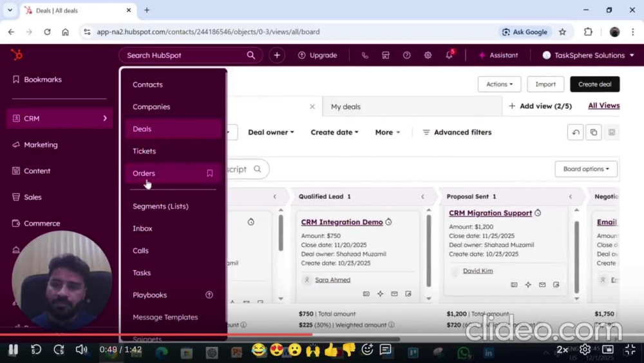Viewport: 644px width, 363px height.
Task: Select Tickets in CRM menu
Action: (x=173, y=152)
